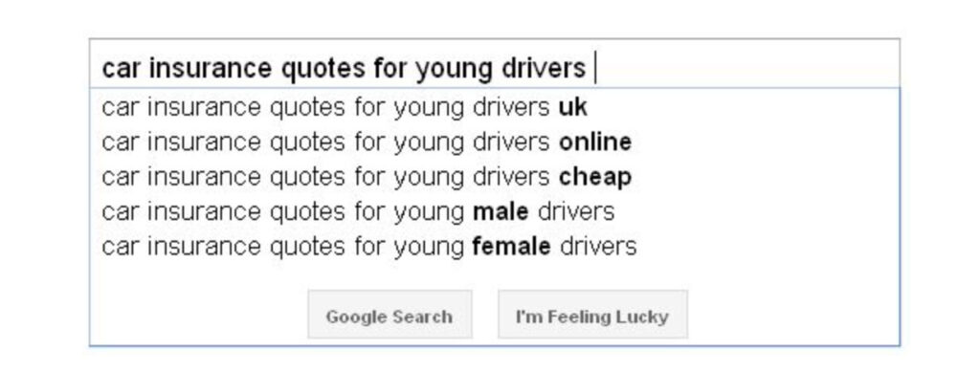Click the word "for" in the typed search query
The height and width of the screenshot is (372, 980).
pyautogui.click(x=390, y=69)
